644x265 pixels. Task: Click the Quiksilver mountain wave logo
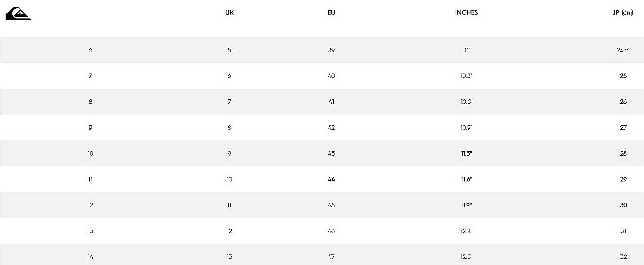pos(18,13)
